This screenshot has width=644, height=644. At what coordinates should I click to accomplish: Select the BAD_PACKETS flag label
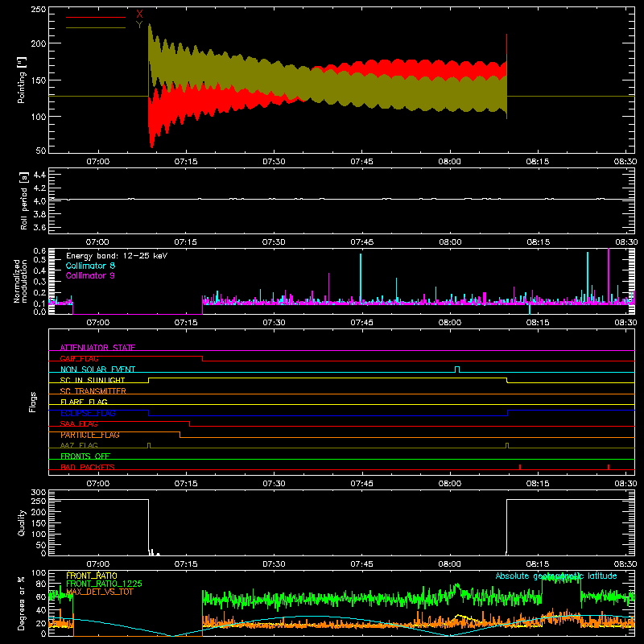tap(88, 467)
